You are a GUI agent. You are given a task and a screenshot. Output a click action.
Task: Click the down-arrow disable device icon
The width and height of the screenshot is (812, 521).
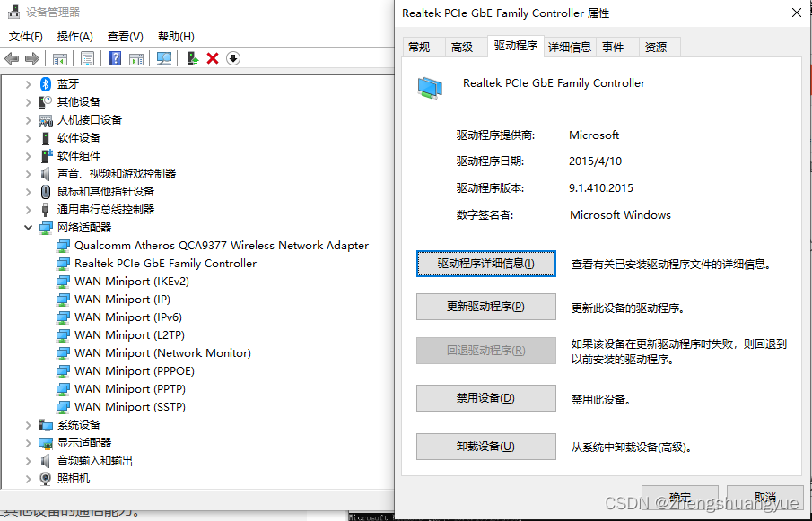click(x=233, y=58)
